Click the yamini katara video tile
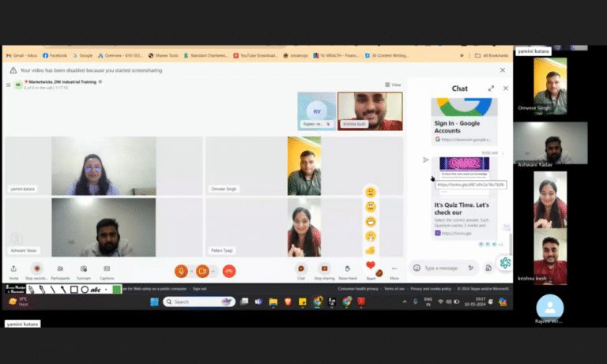This screenshot has height=364, width=607. click(x=104, y=166)
